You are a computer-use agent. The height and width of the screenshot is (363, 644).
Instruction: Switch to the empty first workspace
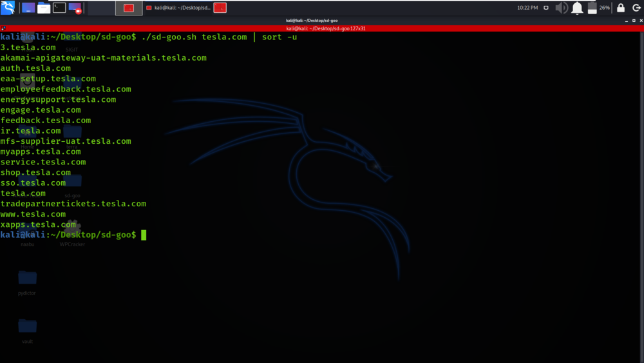101,8
